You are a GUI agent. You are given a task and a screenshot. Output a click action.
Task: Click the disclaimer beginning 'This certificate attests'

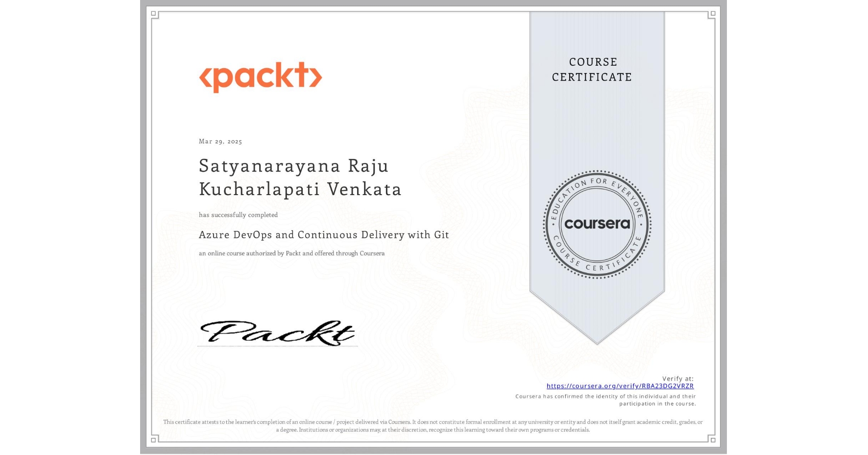tap(433, 426)
